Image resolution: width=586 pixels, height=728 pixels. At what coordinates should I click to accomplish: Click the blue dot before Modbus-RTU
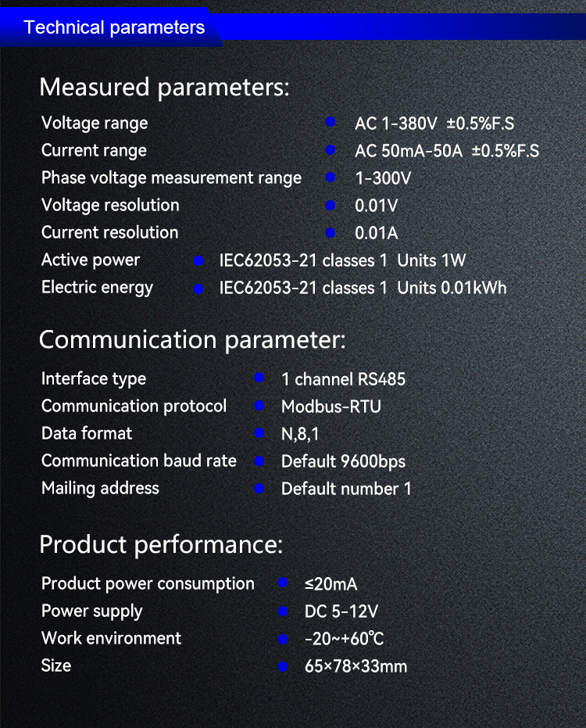(259, 406)
